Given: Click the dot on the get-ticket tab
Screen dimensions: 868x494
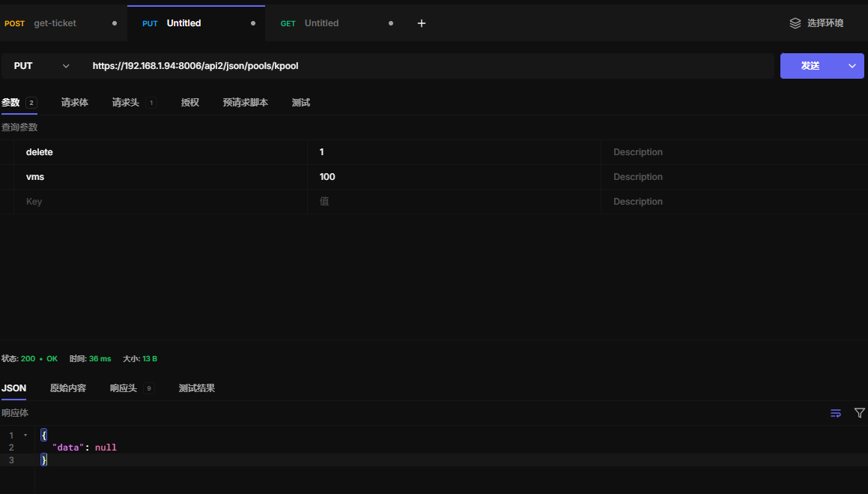Looking at the screenshot, I should click(115, 23).
